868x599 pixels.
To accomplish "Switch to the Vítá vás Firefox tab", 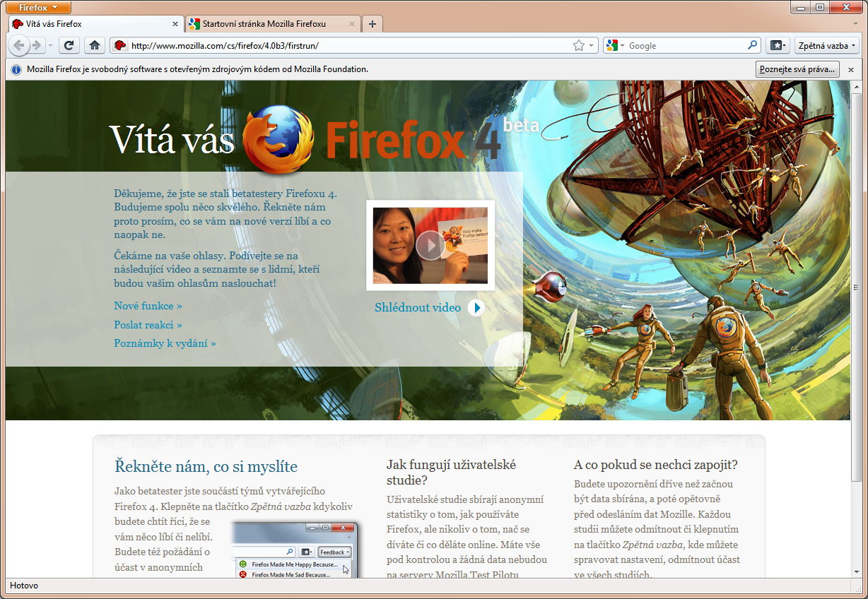I will coord(95,24).
